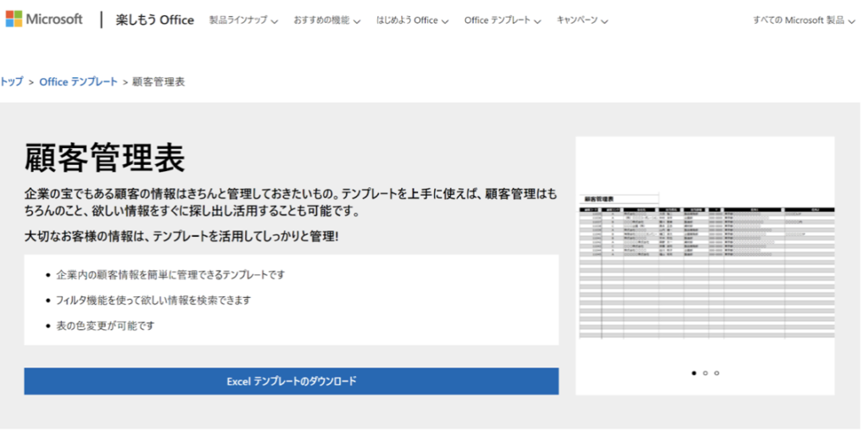
Task: Click Excel テンプレートのダウンロード button
Action: 291,381
